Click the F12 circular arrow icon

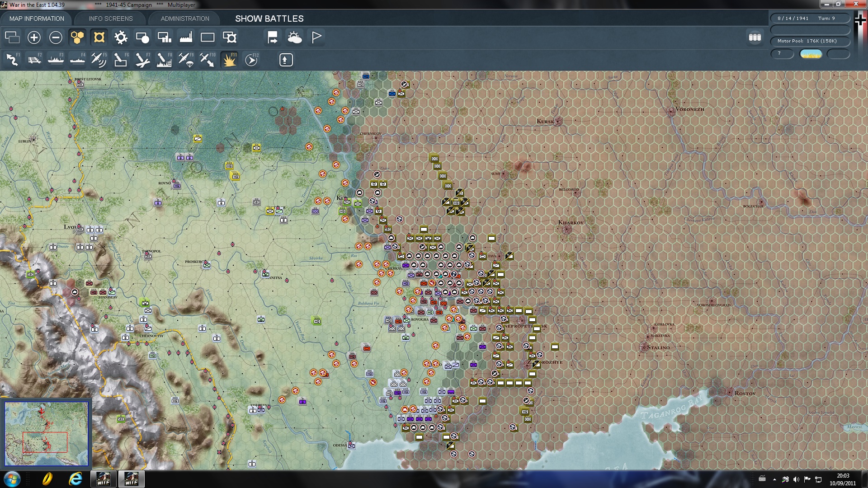pos(251,60)
